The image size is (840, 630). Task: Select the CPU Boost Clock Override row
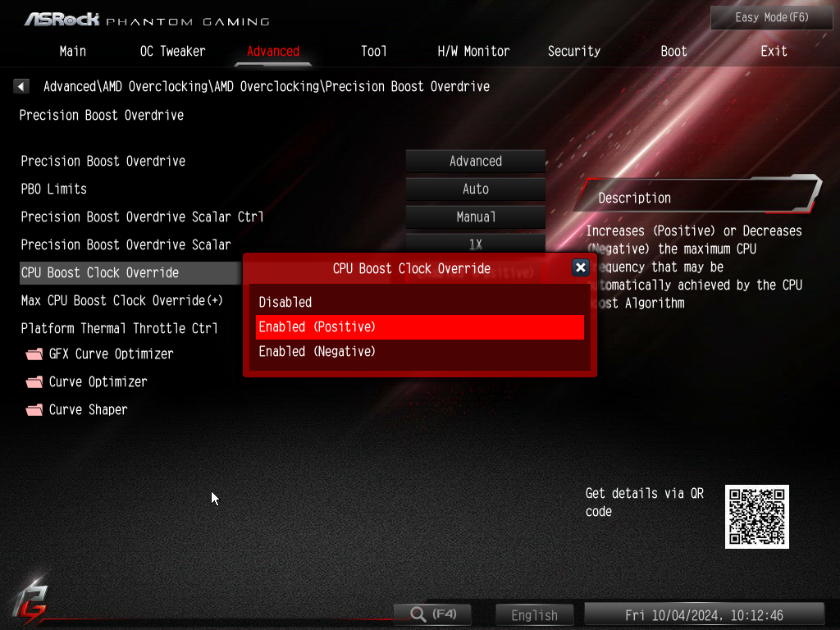pos(130,272)
